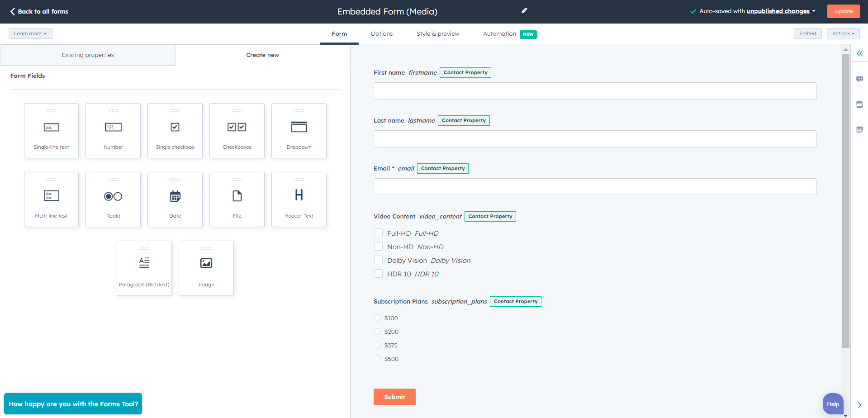This screenshot has width=868, height=418.
Task: Select the $375 subscription radio option
Action: [x=378, y=345]
